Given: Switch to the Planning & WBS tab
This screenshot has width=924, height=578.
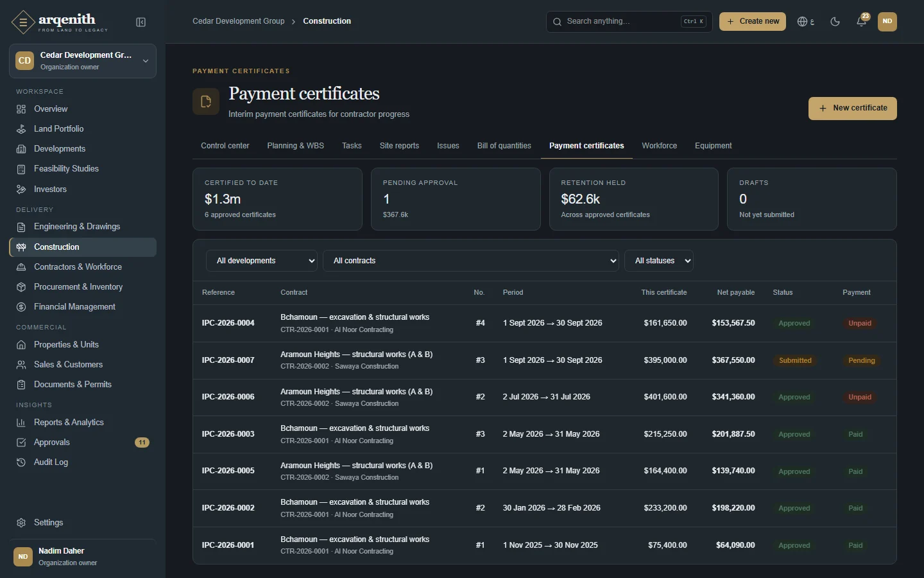Looking at the screenshot, I should click(296, 146).
